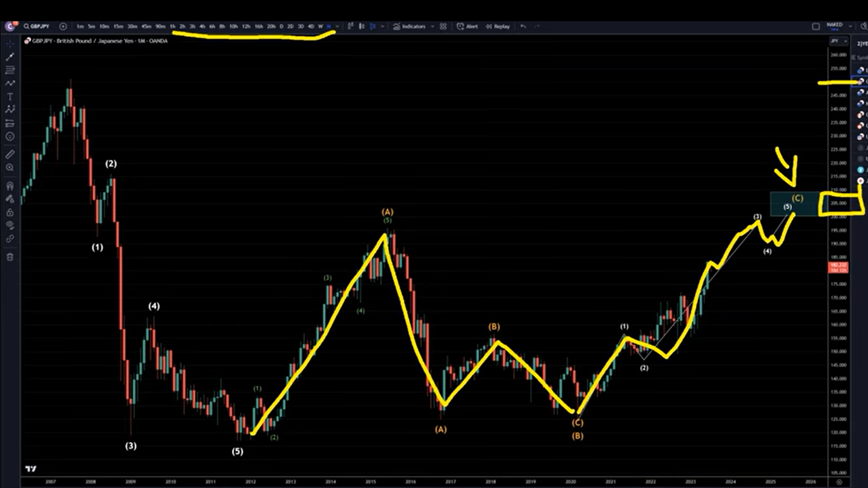
Task: Click the bars chart style icon
Action: point(351,26)
